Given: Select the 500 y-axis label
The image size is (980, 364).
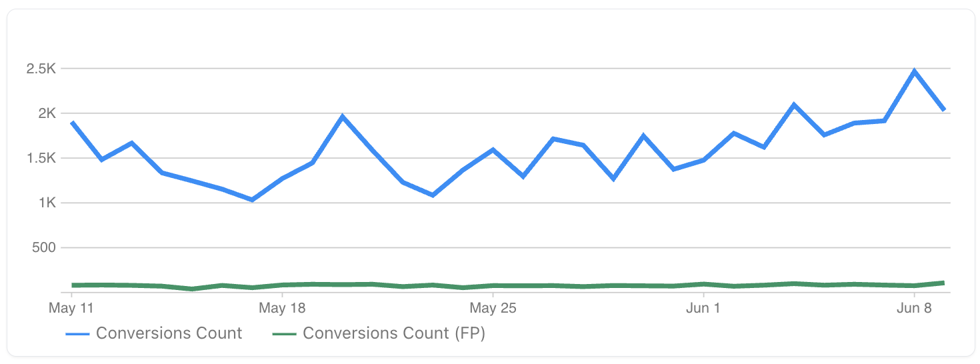Looking at the screenshot, I should [x=45, y=247].
